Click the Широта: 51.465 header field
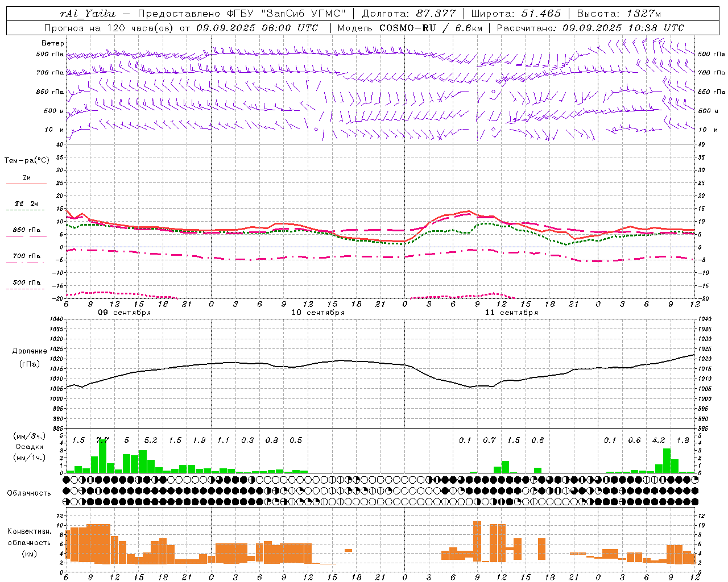This screenshot has width=728, height=582. pos(516,14)
